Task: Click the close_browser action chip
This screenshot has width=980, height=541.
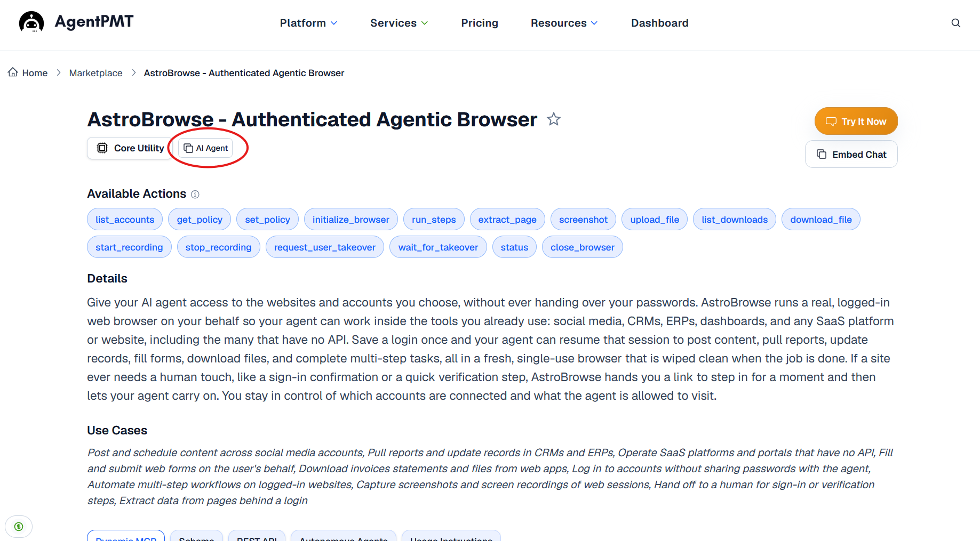Action: tap(583, 247)
